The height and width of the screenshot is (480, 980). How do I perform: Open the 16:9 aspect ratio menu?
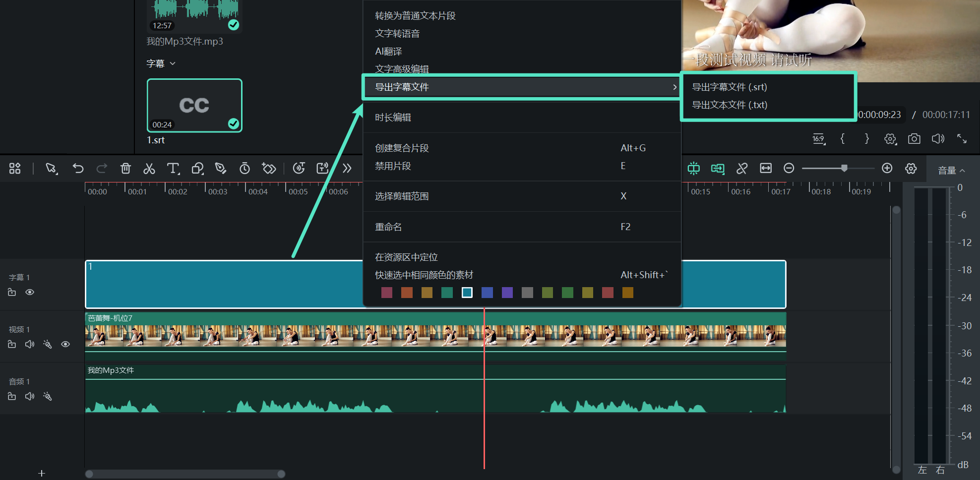pos(819,139)
